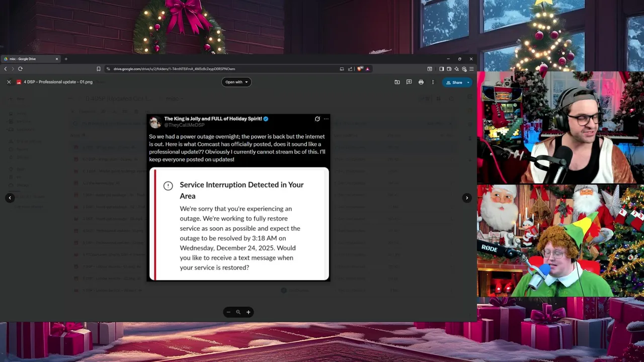Image resolution: width=644 pixels, height=362 pixels.
Task: Click browser back arrow
Action: click(x=6, y=69)
